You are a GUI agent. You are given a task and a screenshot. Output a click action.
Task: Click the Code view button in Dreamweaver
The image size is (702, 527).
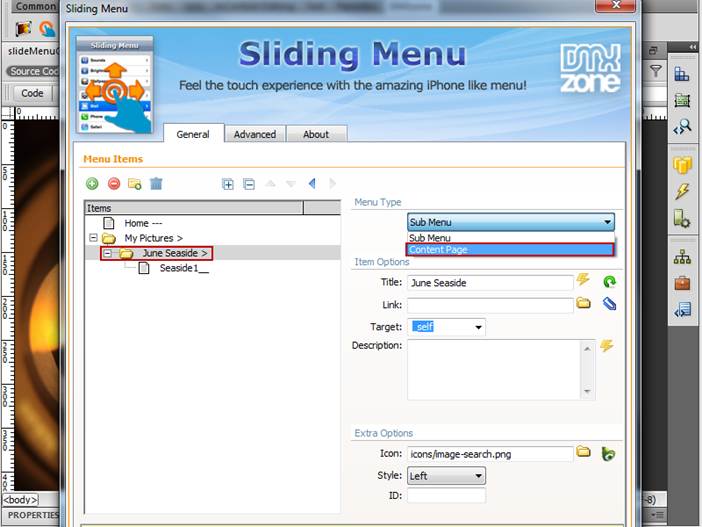(32, 93)
